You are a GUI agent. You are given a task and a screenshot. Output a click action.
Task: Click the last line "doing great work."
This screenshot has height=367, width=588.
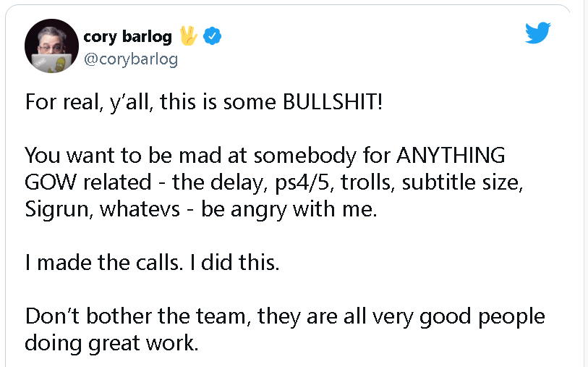tap(111, 343)
